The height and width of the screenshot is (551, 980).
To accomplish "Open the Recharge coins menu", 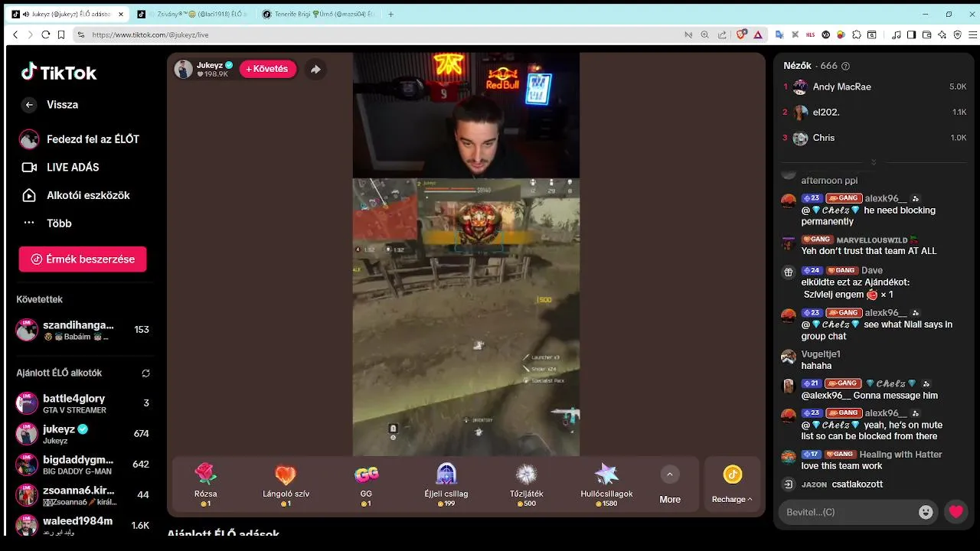I will click(732, 485).
